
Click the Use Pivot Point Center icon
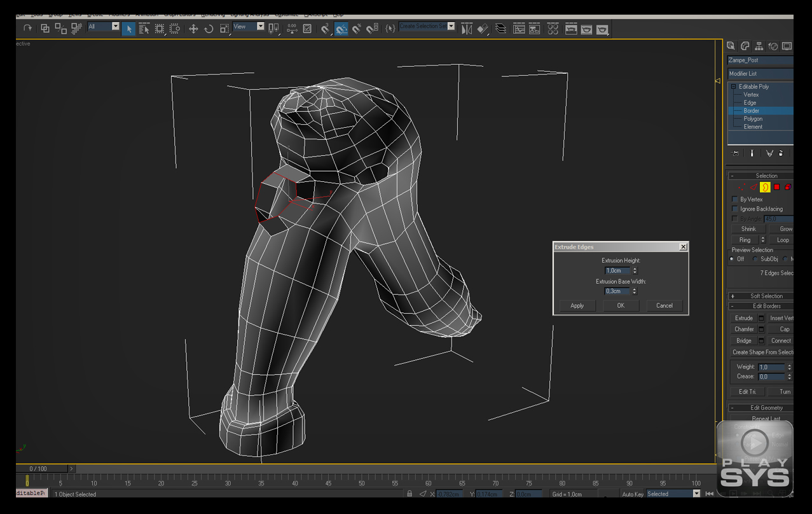(274, 28)
